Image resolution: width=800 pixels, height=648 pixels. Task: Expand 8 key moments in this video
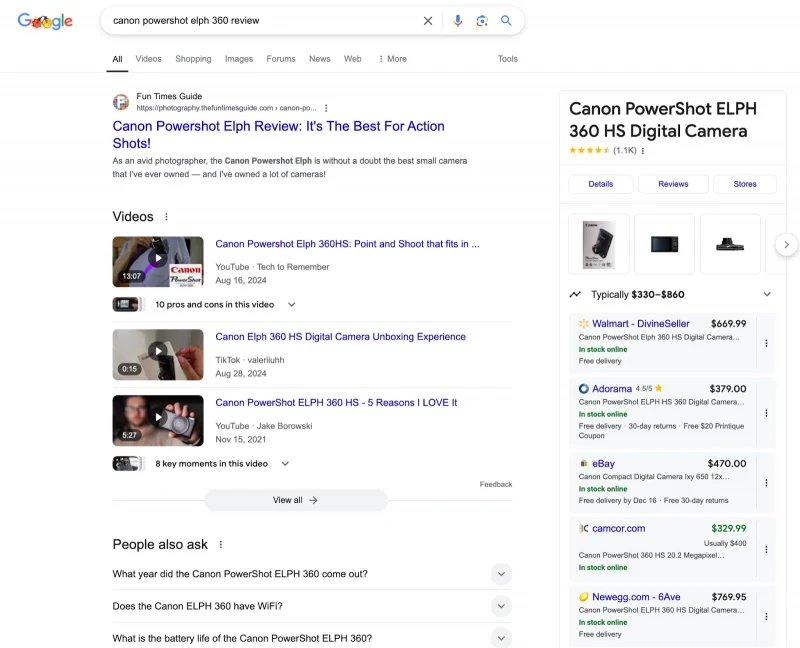222,464
